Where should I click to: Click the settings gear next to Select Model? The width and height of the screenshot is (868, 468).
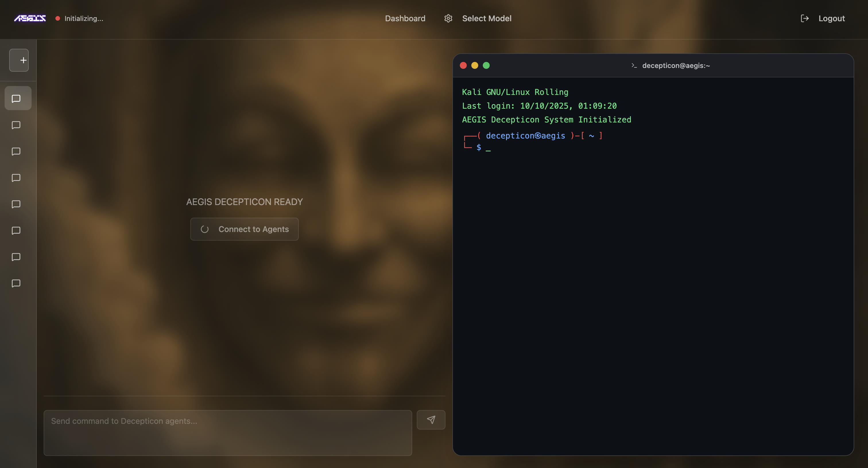pyautogui.click(x=448, y=19)
